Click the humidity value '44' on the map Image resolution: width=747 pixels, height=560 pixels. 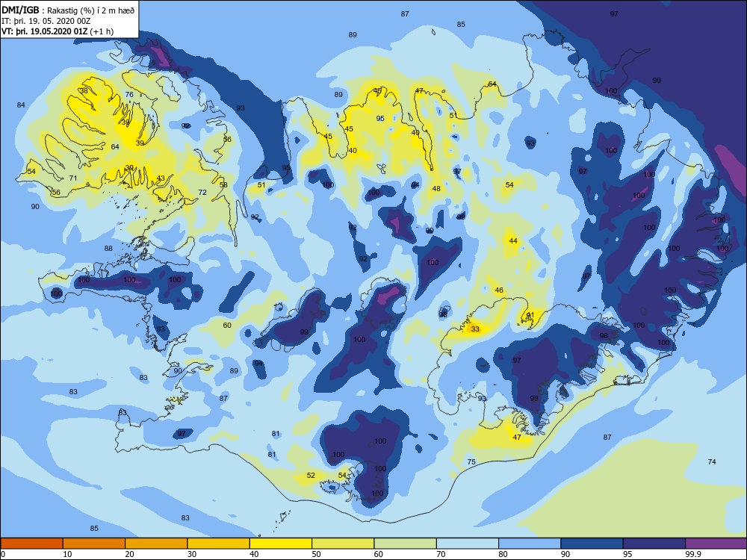513,241
